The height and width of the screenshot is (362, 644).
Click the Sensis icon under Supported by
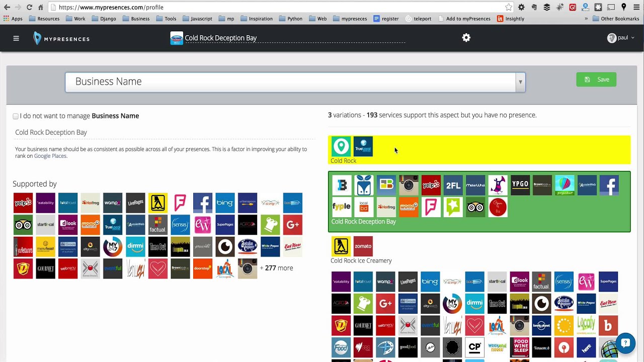click(x=180, y=225)
